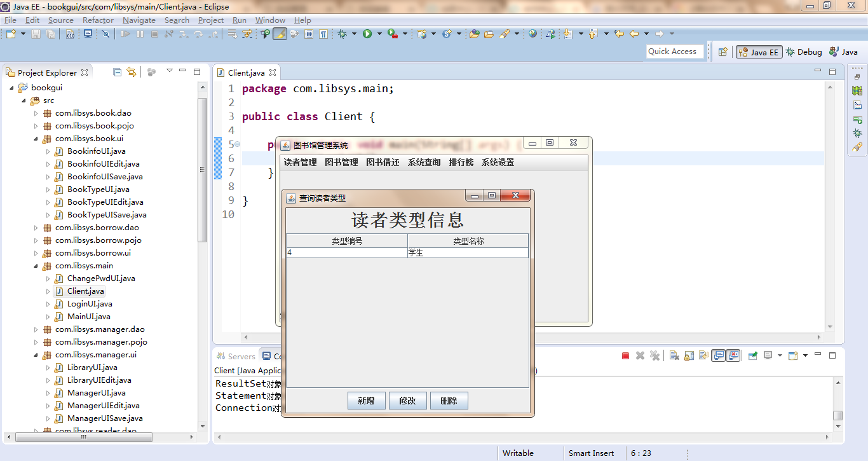The image size is (868, 461).
Task: Open the Run button dropdown arrow
Action: (379, 34)
